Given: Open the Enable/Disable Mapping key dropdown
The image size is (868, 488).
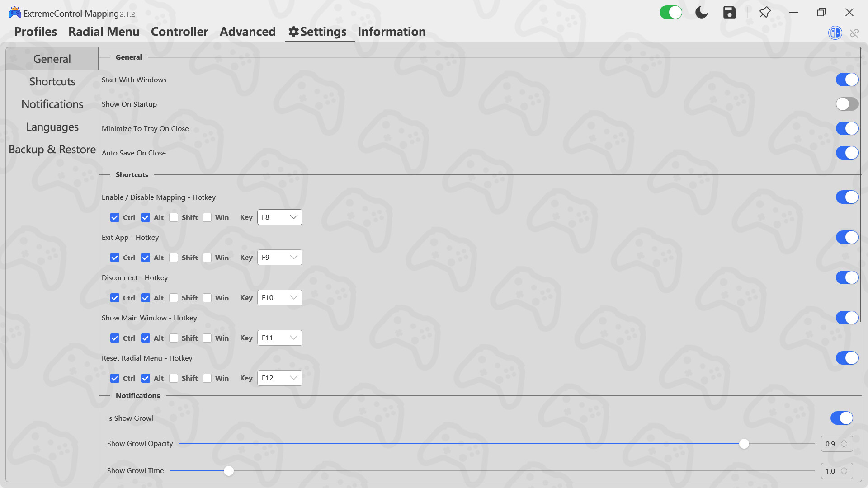Looking at the screenshot, I should coord(279,217).
